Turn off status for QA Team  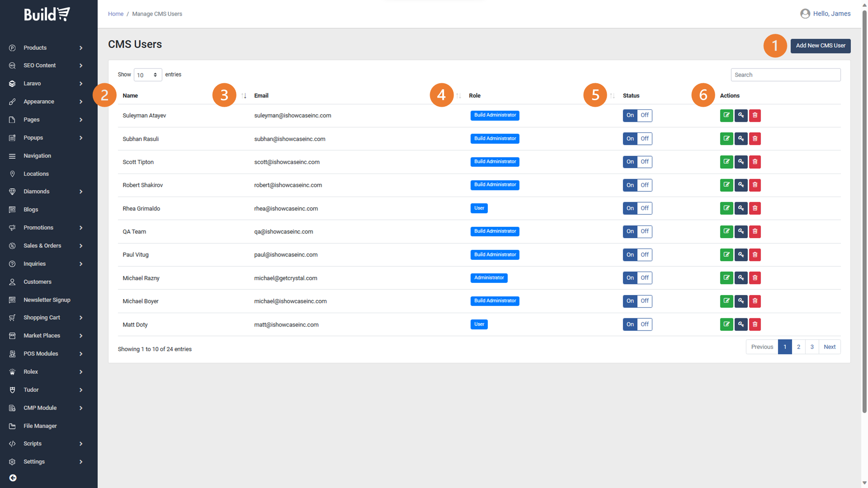click(644, 232)
